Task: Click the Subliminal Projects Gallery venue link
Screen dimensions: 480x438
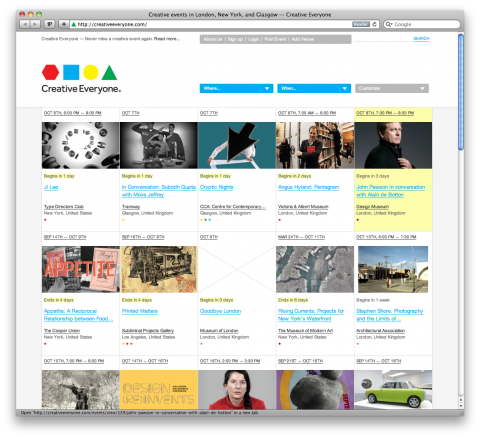Action: [148, 331]
